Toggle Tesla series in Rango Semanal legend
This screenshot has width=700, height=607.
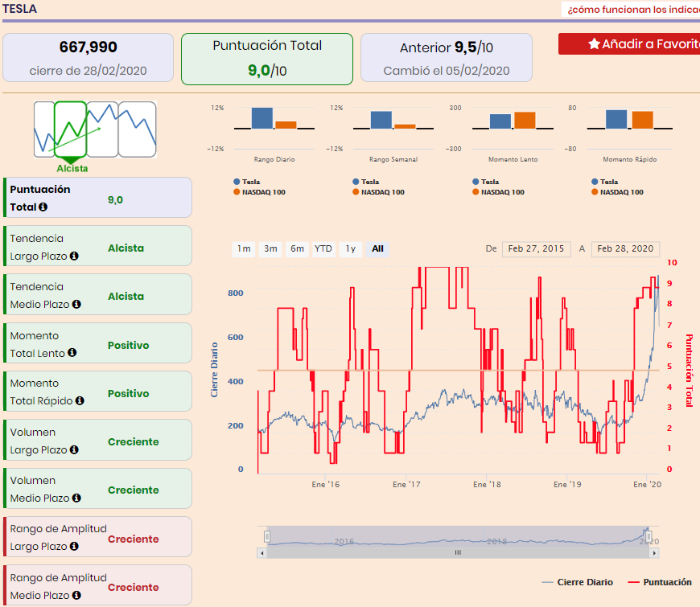(x=365, y=182)
